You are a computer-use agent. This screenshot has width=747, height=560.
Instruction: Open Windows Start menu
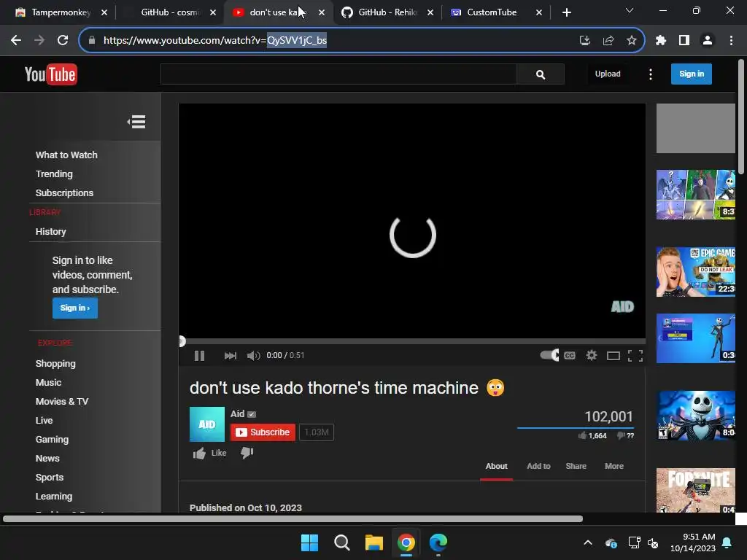click(x=309, y=542)
